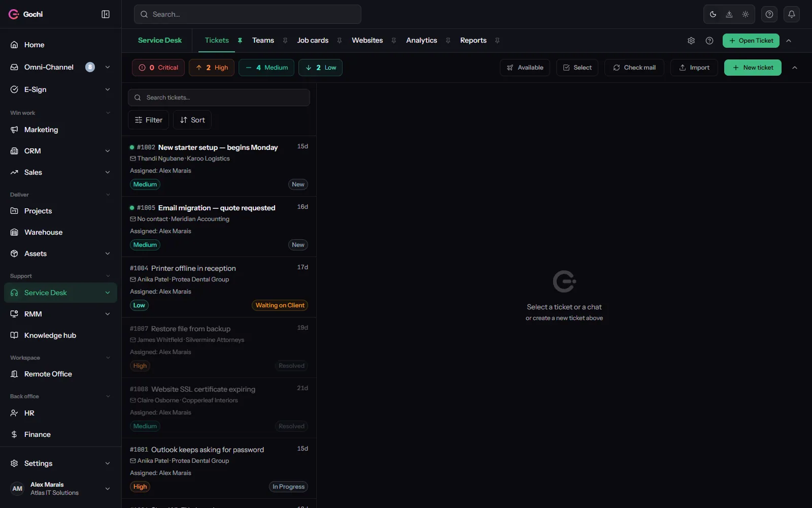Toggle Available status
Screen dimensions: 812x508
525,68
